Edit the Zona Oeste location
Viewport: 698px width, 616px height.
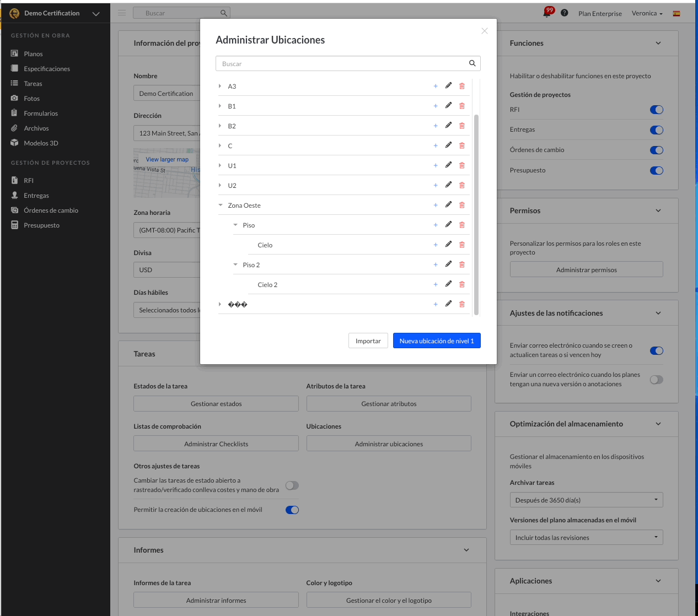[449, 204]
